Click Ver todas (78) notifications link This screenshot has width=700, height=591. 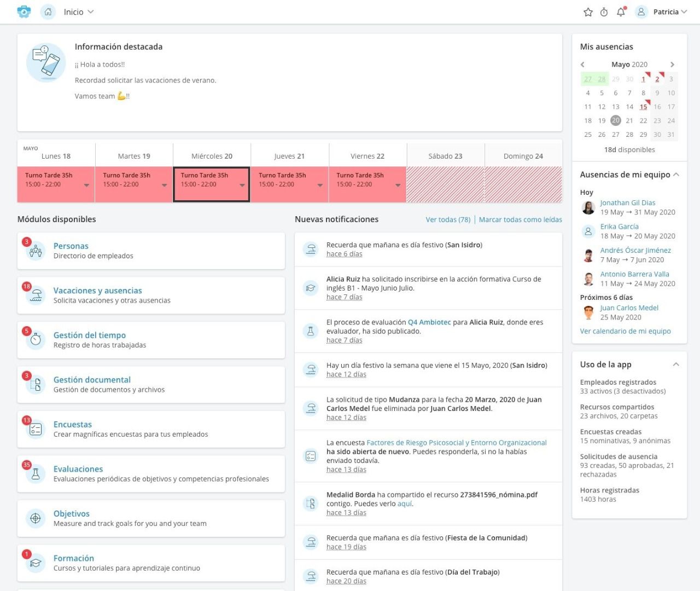pyautogui.click(x=448, y=219)
